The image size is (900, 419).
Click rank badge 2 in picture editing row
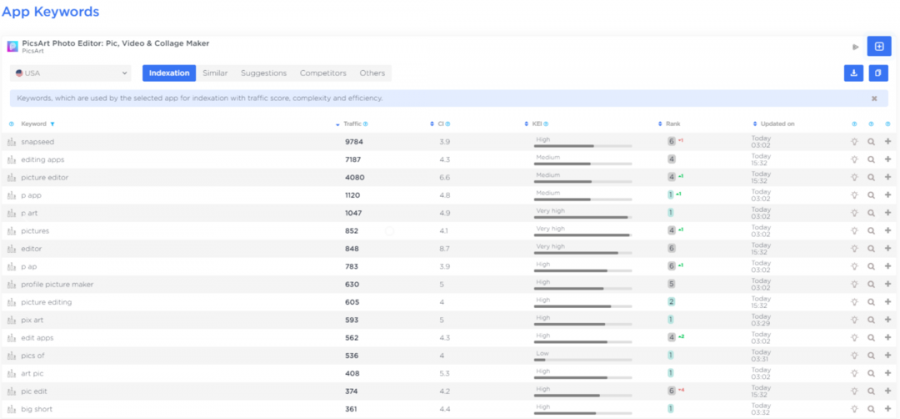click(x=672, y=302)
